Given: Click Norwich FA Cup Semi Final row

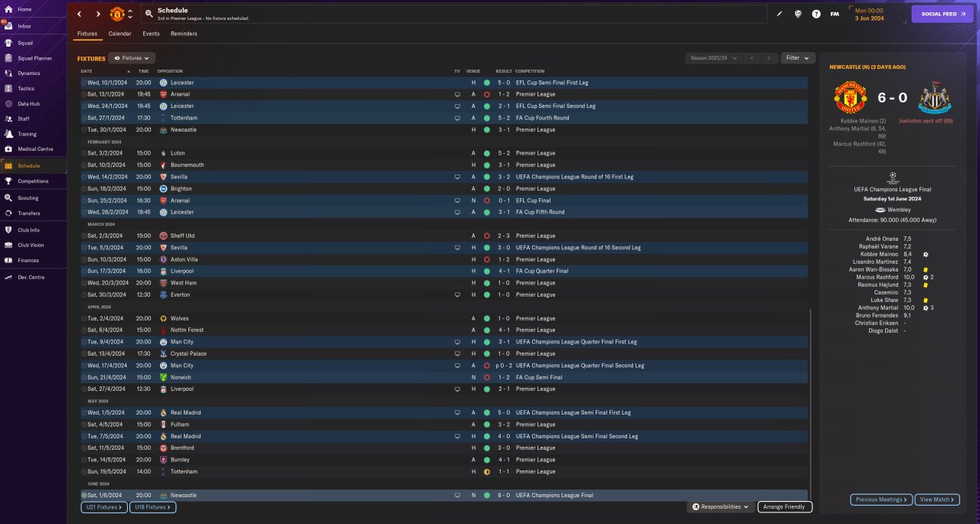Looking at the screenshot, I should [443, 377].
